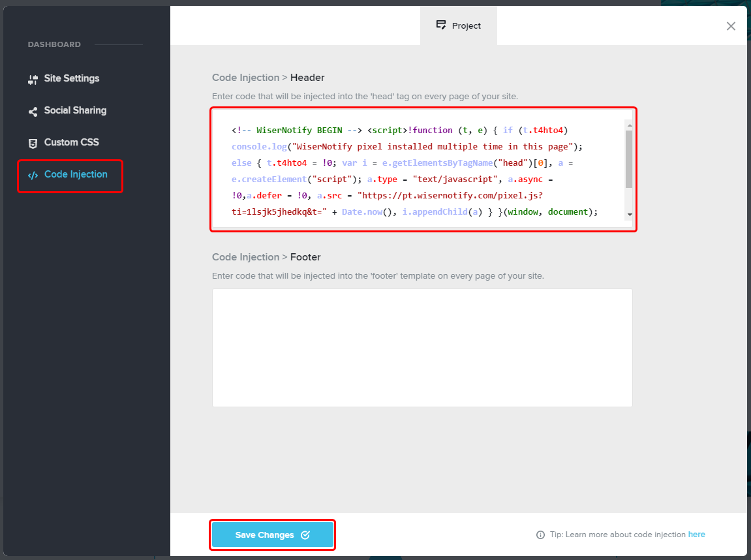Switch to the Project tab
Screen dimensions: 751x560
(x=459, y=25)
